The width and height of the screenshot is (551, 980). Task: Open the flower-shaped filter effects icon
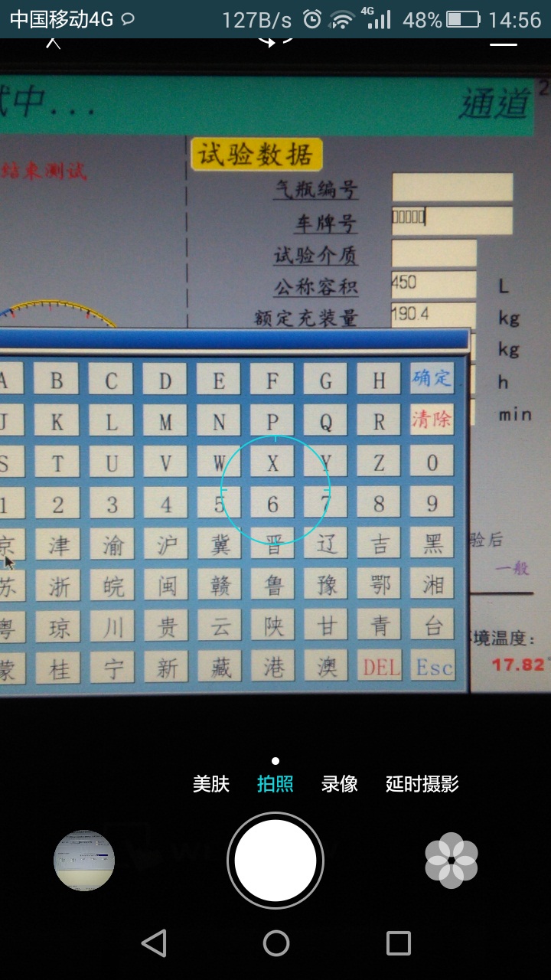[x=452, y=861]
